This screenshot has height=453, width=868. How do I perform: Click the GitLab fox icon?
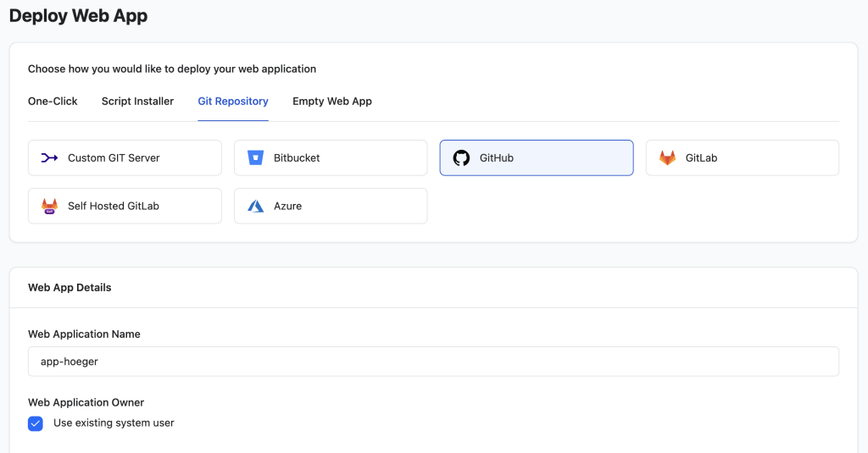point(667,157)
